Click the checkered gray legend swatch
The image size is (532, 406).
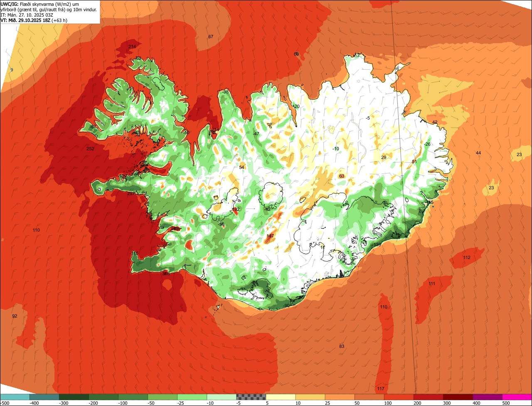click(x=251, y=397)
